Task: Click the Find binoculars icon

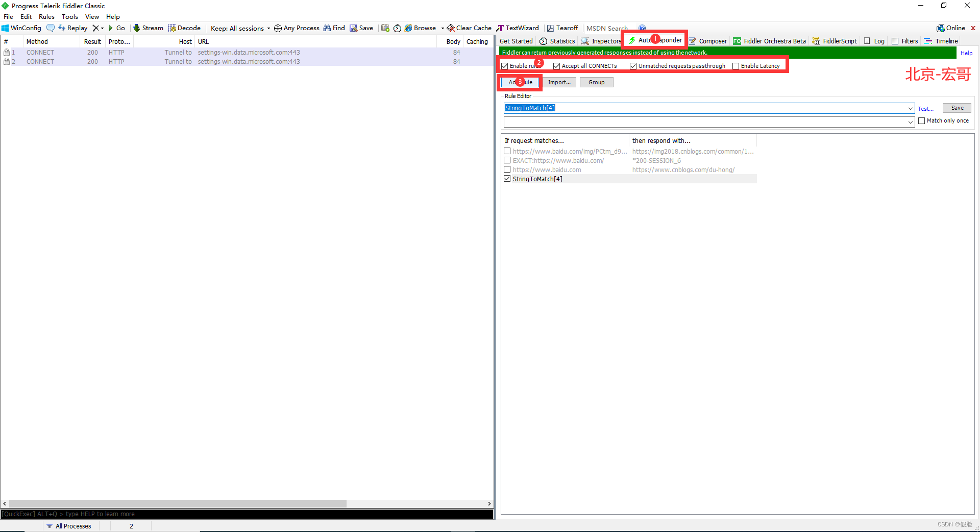Action: pos(327,28)
